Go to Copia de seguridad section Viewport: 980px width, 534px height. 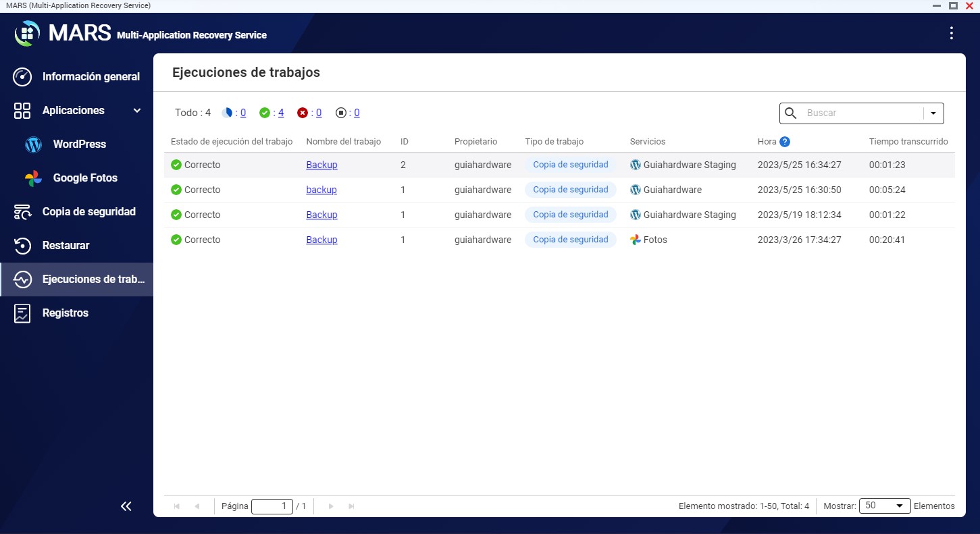[89, 212]
